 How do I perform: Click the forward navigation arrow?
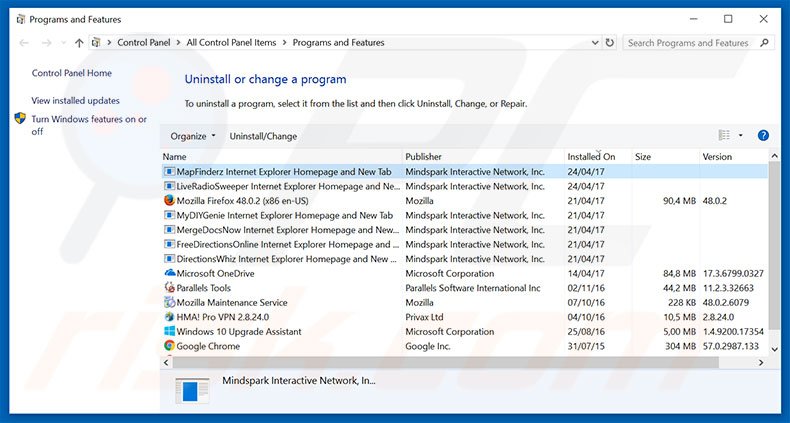46,43
